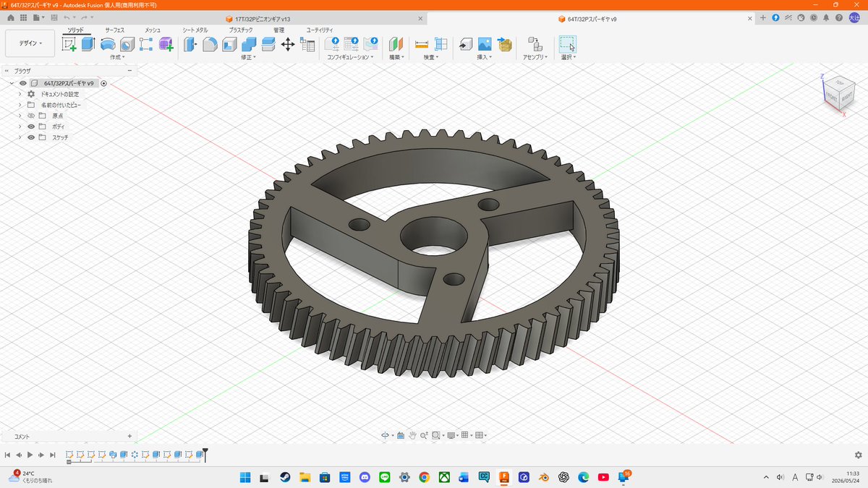Switch to the 管理 tab
868x488 pixels.
tap(278, 30)
